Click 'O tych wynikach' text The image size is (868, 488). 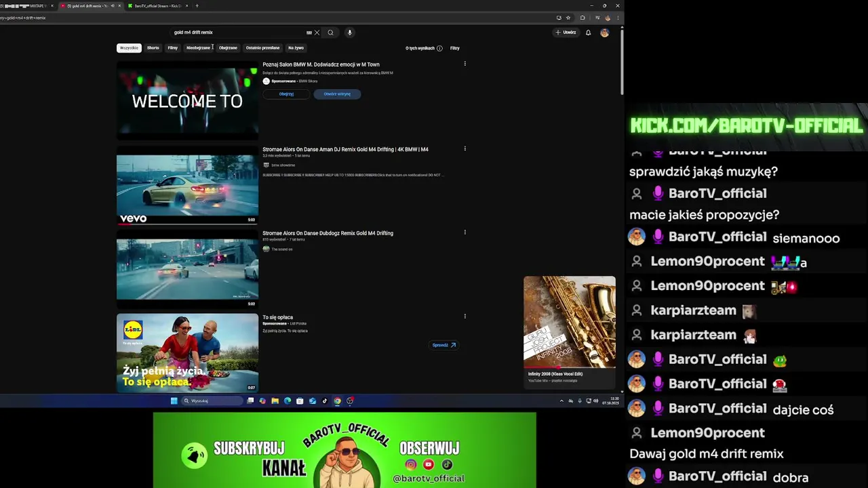pyautogui.click(x=420, y=48)
